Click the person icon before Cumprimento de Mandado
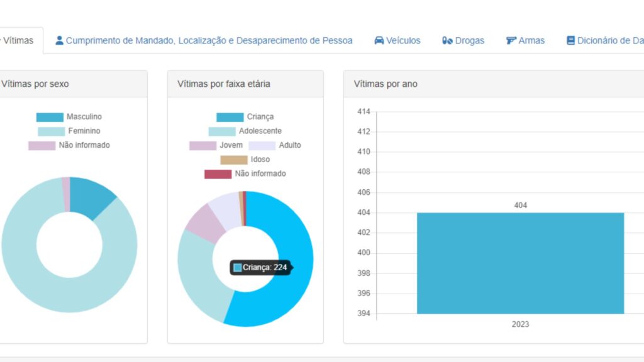Image resolution: width=644 pixels, height=362 pixels. [x=60, y=40]
